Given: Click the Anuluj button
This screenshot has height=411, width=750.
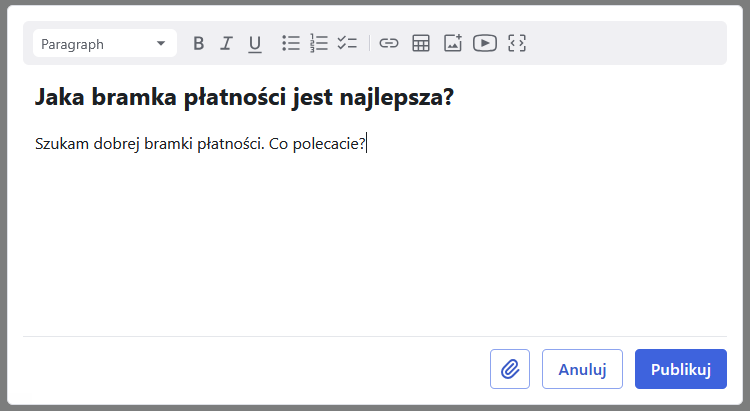Looking at the screenshot, I should click(582, 369).
